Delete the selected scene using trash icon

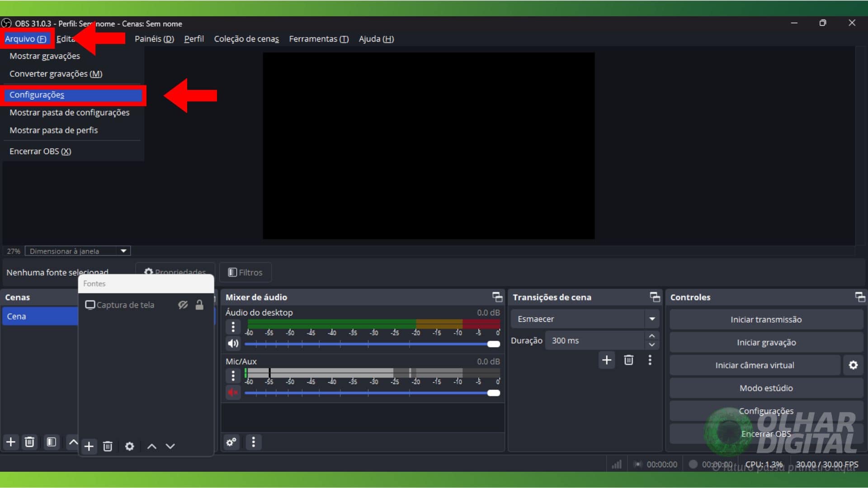(29, 442)
